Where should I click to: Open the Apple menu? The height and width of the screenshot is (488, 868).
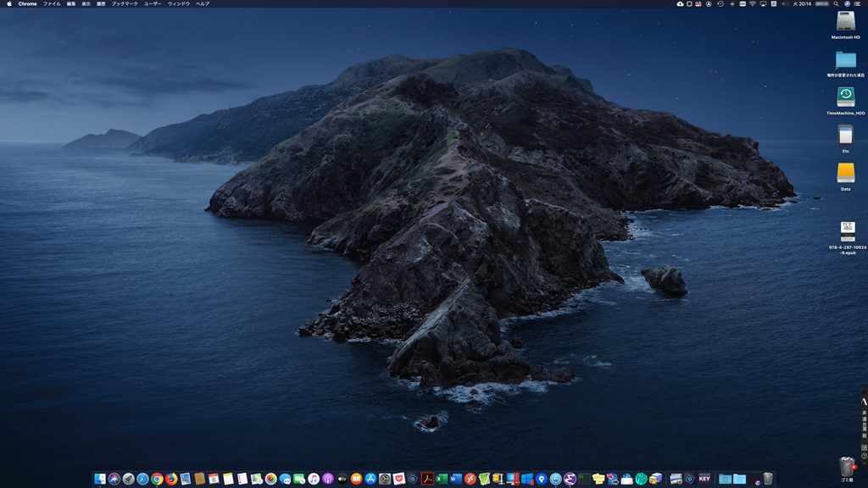click(x=8, y=4)
